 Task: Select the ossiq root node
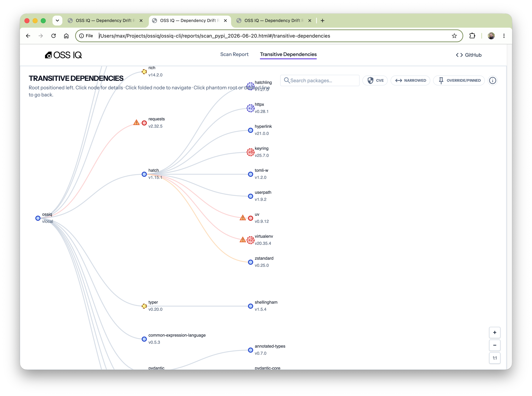(38, 218)
